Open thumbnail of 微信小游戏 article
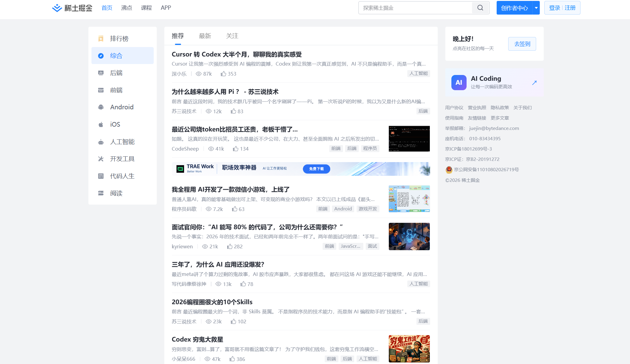The width and height of the screenshot is (630, 364). tap(409, 199)
